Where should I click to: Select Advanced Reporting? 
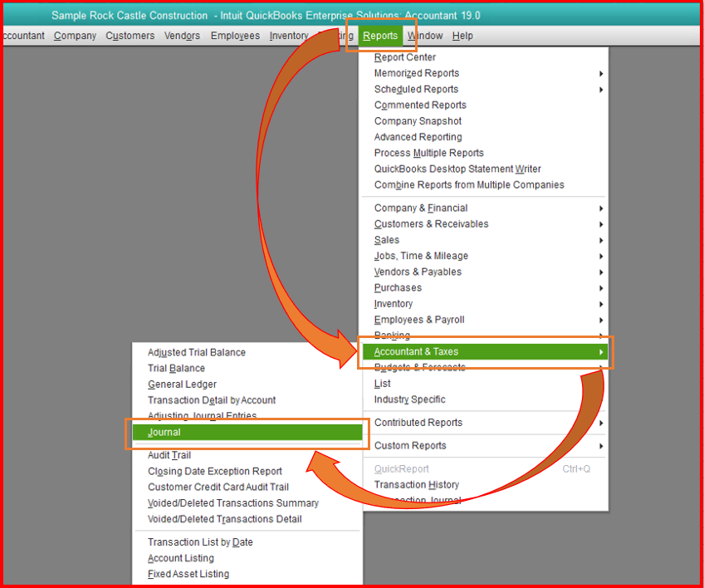[485, 137]
